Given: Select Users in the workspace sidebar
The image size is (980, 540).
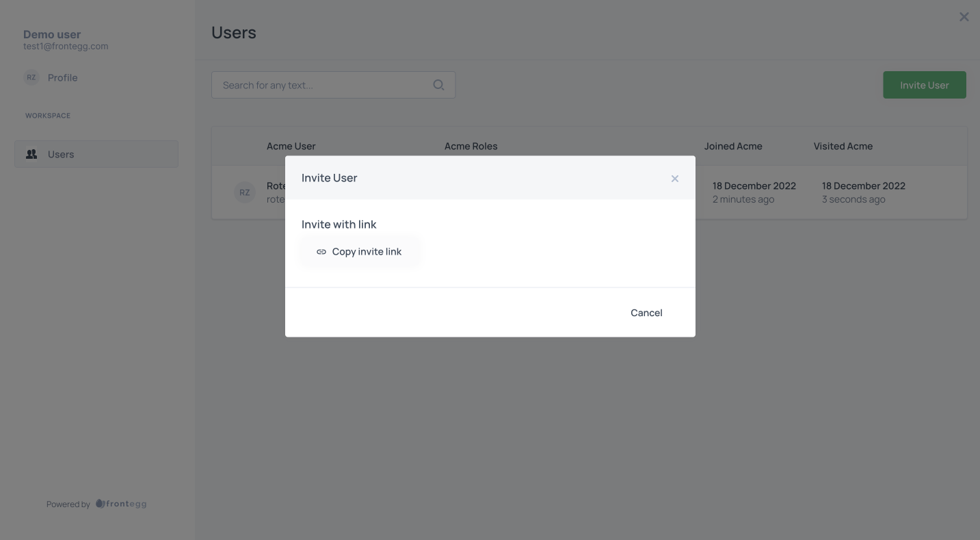Looking at the screenshot, I should point(96,154).
